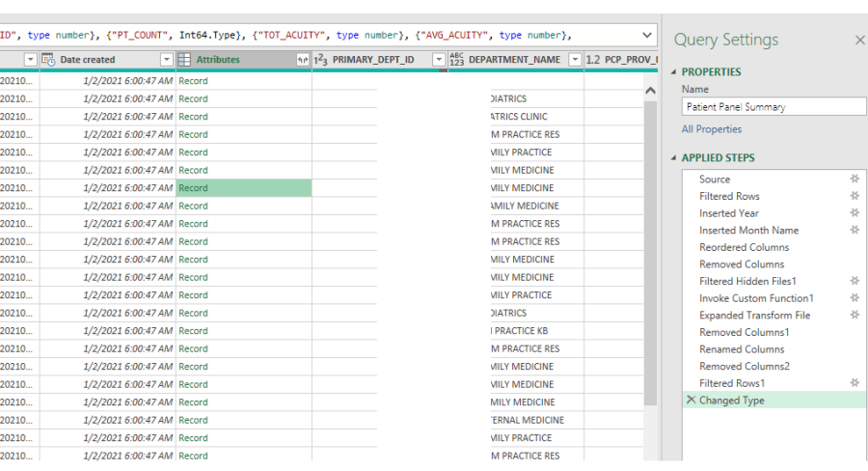Open settings gear for Filtered Rows step

[x=854, y=196]
